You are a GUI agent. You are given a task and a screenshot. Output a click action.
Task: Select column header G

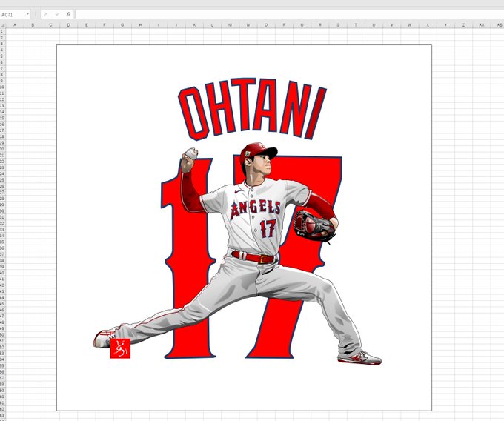tap(122, 25)
